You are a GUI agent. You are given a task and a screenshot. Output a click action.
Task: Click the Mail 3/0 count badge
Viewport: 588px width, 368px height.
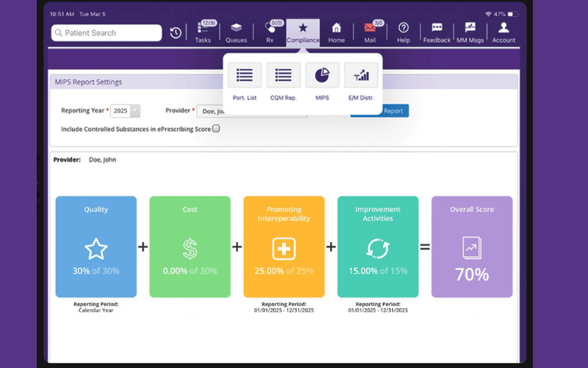(x=378, y=24)
